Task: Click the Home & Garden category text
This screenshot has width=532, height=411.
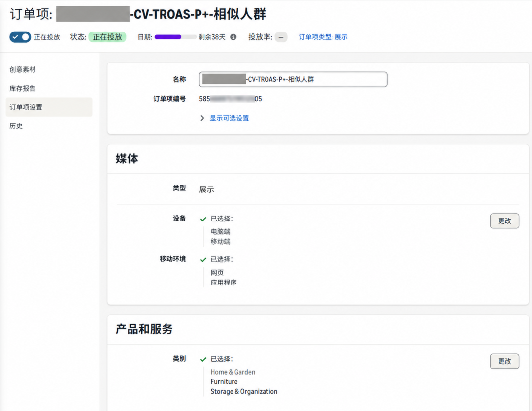Action: pos(233,372)
